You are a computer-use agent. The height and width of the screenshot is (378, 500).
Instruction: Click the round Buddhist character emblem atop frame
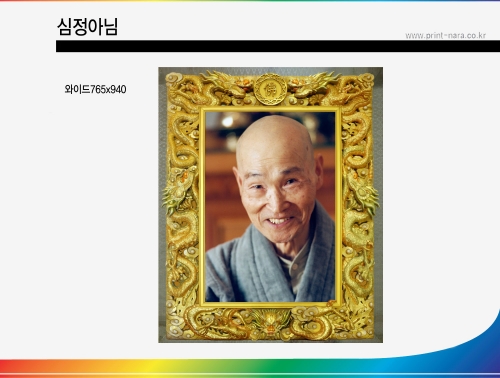point(270,89)
